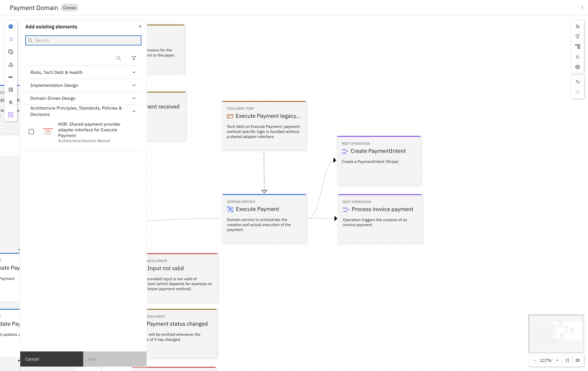Select the Create PaymentIntent REST operation card
The height and width of the screenshot is (371, 588).
(379, 160)
